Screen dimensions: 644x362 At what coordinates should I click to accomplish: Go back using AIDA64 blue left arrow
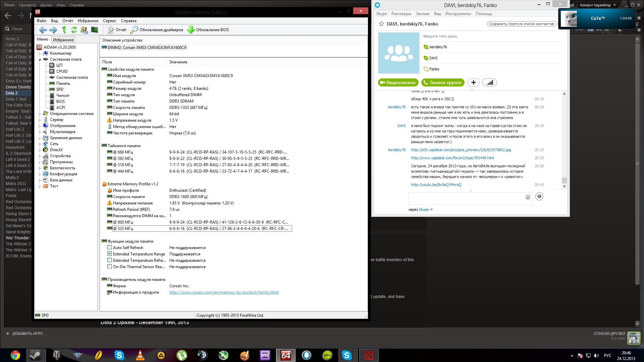coord(43,30)
